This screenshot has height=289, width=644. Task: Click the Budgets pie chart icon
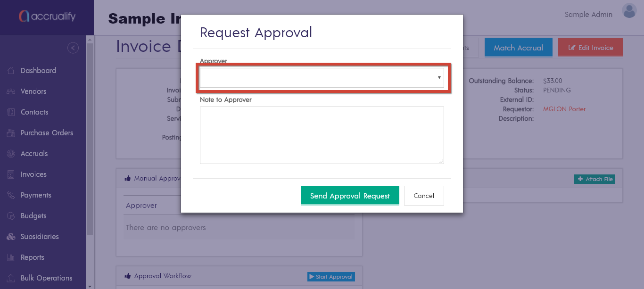coord(11,216)
